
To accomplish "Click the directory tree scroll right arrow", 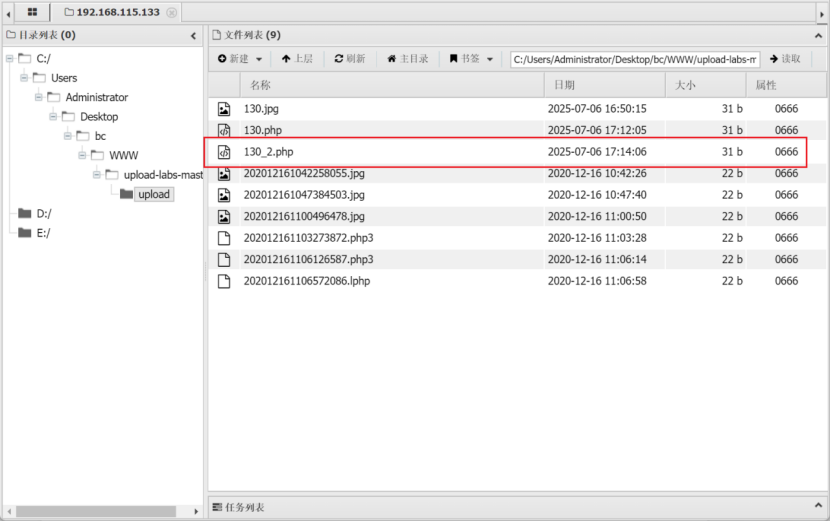I will click(196, 511).
